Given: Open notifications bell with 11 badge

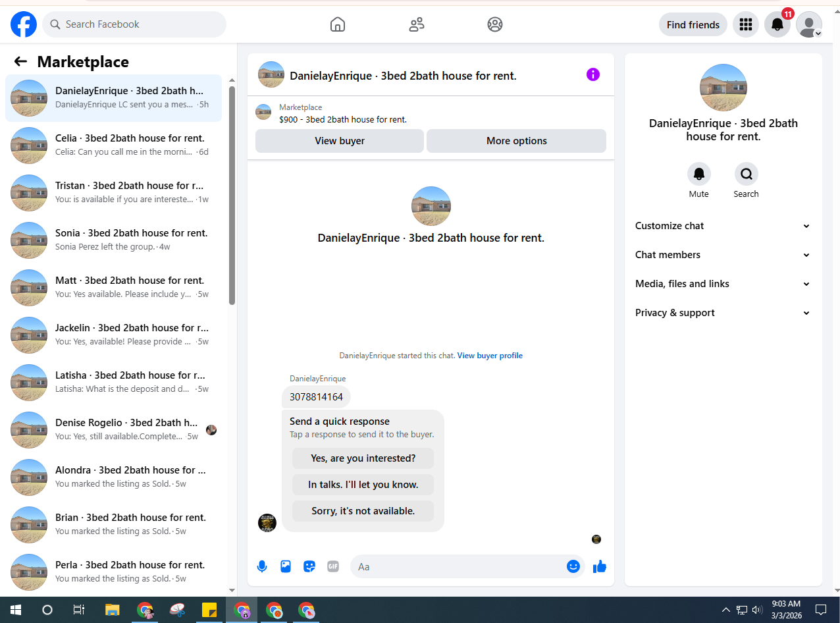Looking at the screenshot, I should (777, 24).
